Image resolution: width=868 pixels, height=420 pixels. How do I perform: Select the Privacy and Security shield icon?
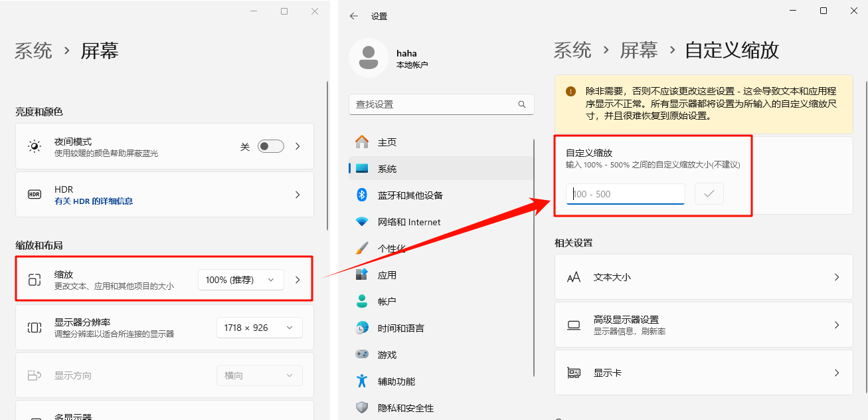362,407
